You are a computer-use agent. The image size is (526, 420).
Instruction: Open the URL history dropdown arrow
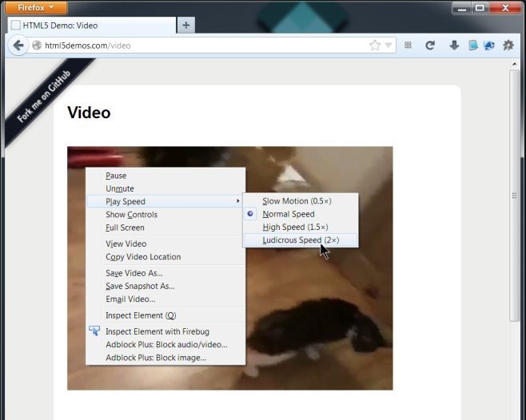click(x=389, y=46)
